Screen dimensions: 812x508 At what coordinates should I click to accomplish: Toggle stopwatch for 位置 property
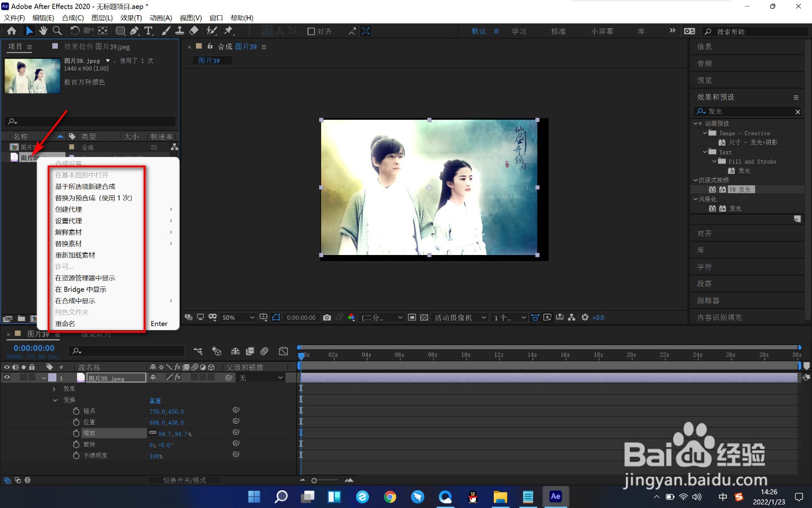[76, 422]
